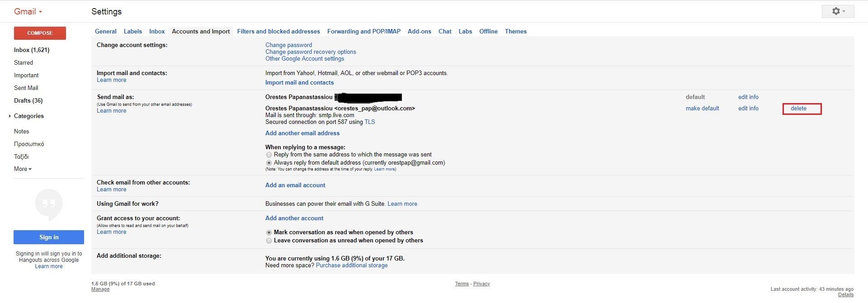The width and height of the screenshot is (868, 303).
Task: Select Reply from the same address option
Action: click(269, 155)
